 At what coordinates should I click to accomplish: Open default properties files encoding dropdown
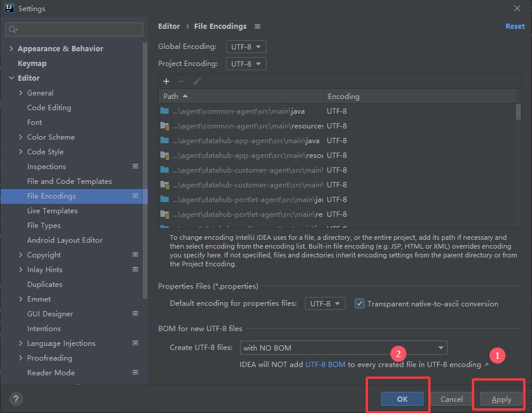tap(325, 303)
